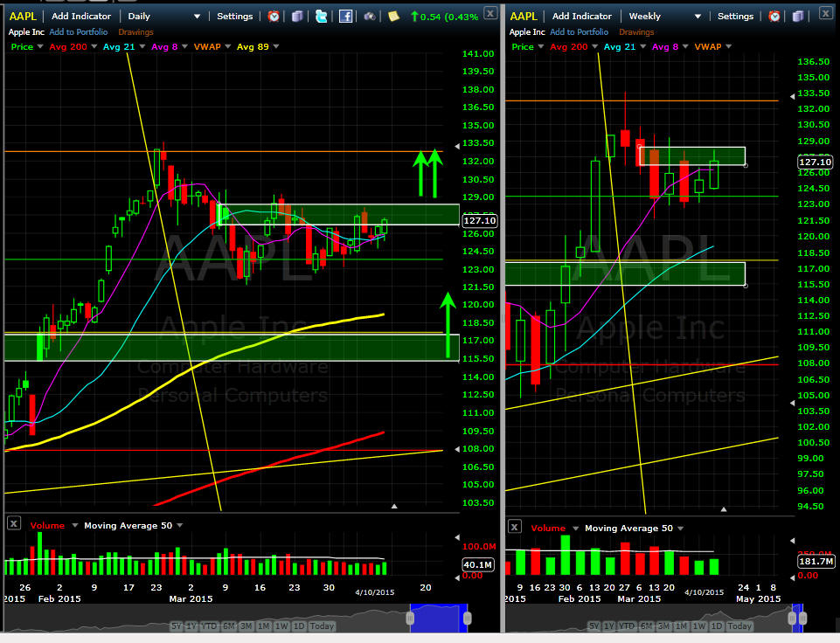Select 1M range in Daily chart
Viewport: 840px width, 643px height.
coord(264,626)
